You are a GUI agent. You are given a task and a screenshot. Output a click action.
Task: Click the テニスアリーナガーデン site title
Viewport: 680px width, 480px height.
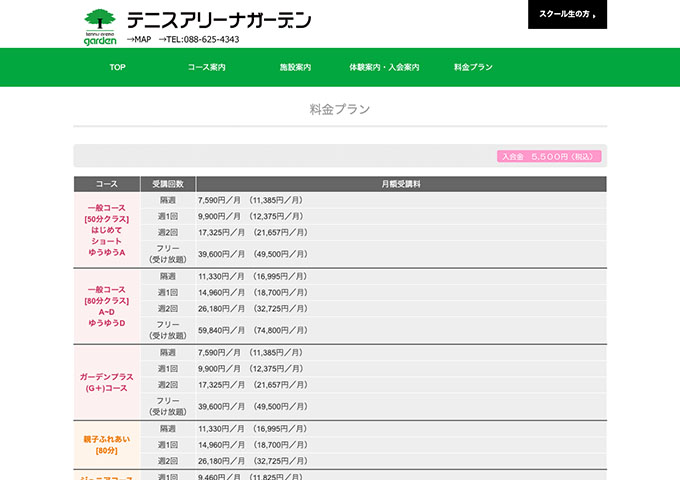coord(219,20)
